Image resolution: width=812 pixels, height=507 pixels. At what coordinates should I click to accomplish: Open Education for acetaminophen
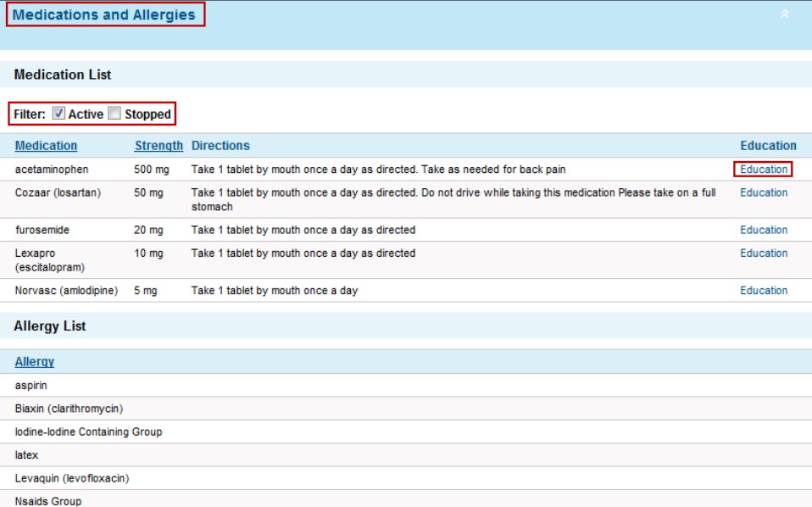click(x=764, y=168)
